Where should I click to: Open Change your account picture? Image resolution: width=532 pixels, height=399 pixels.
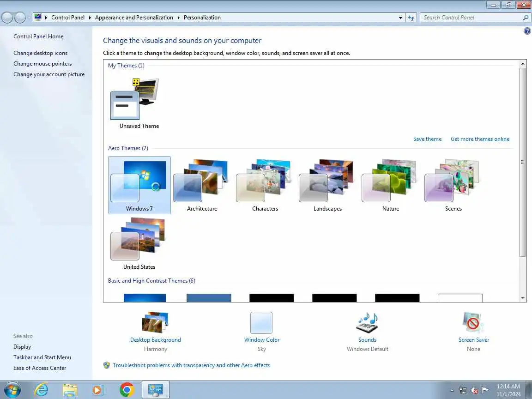tap(49, 74)
